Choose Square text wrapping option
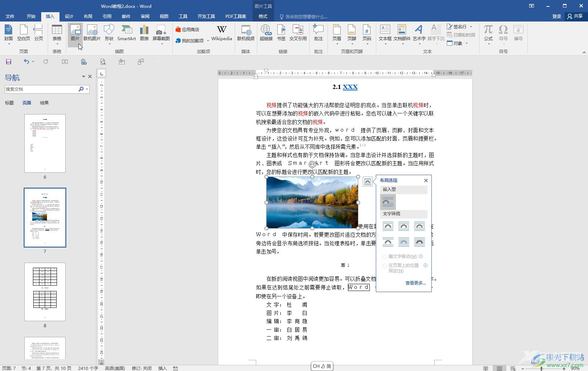The height and width of the screenshot is (371, 588). (388, 226)
